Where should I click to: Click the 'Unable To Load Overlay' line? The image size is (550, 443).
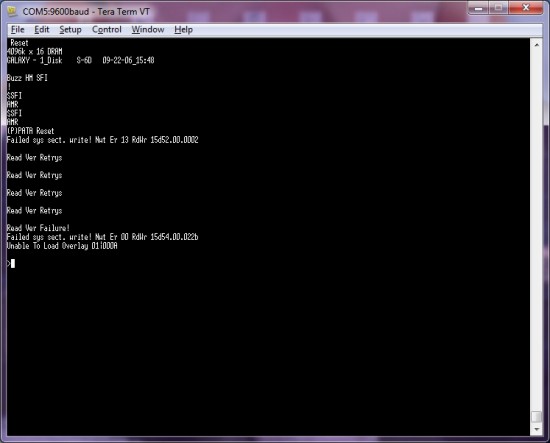tap(62, 246)
